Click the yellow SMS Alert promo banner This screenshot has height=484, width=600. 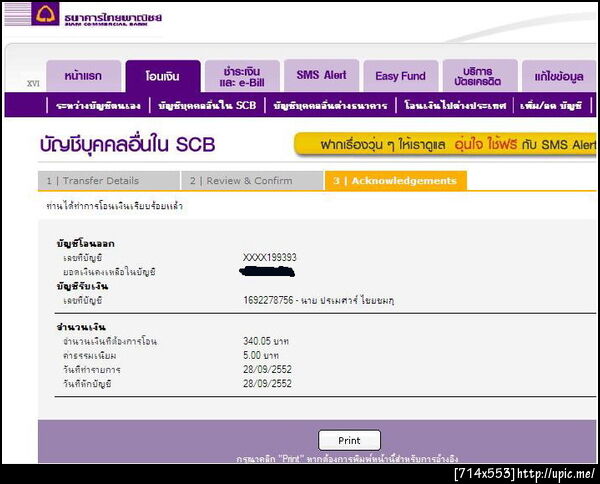point(445,144)
